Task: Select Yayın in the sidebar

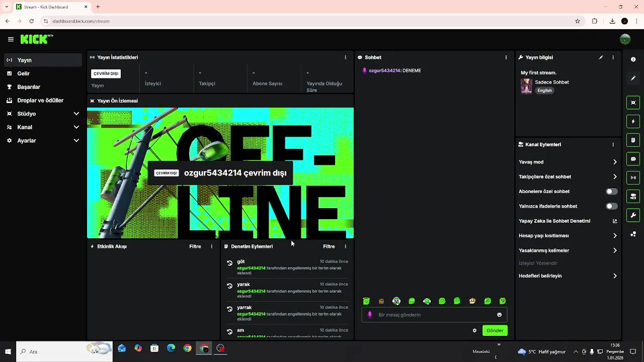Action: (x=43, y=60)
